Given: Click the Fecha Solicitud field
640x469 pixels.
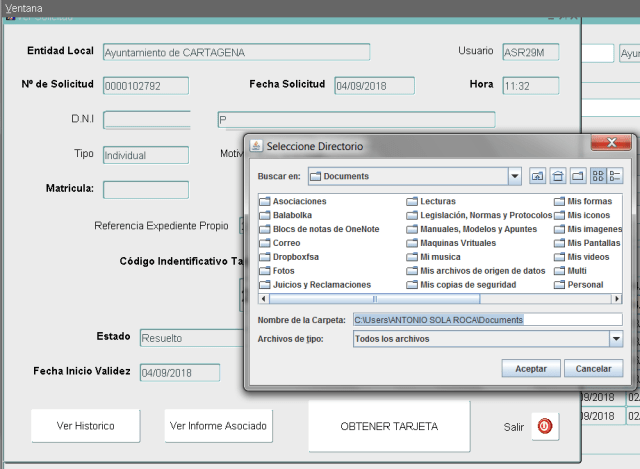Looking at the screenshot, I should pos(375,86).
